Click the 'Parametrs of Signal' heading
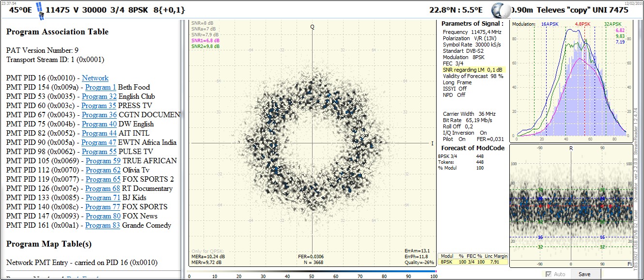This screenshot has width=644, height=280. click(472, 23)
